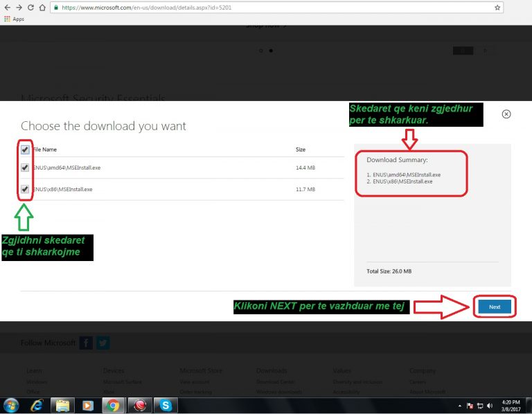Click the 14.4 MB size value
This screenshot has width=532, height=414.
(x=305, y=168)
